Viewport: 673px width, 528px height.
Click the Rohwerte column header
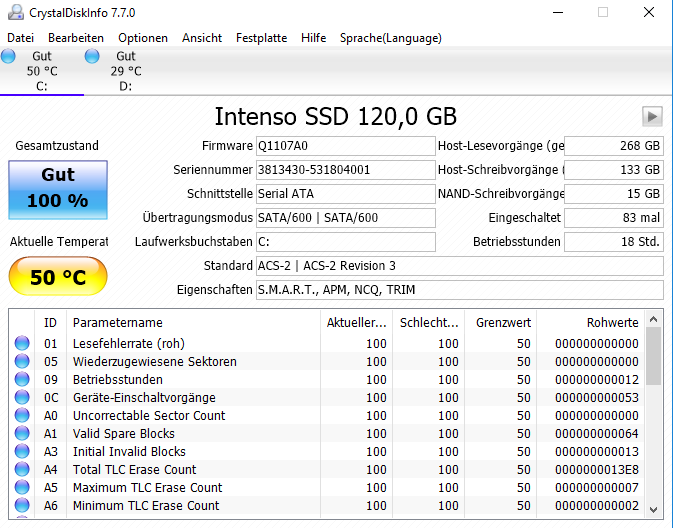click(x=590, y=322)
